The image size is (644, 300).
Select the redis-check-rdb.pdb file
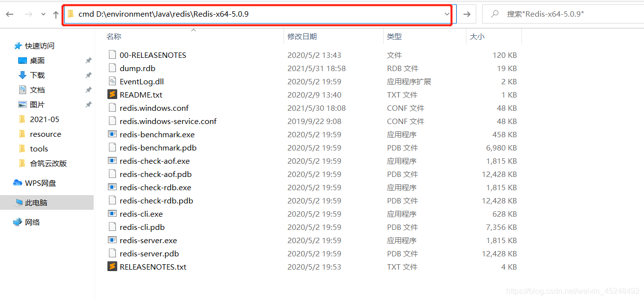(x=156, y=200)
